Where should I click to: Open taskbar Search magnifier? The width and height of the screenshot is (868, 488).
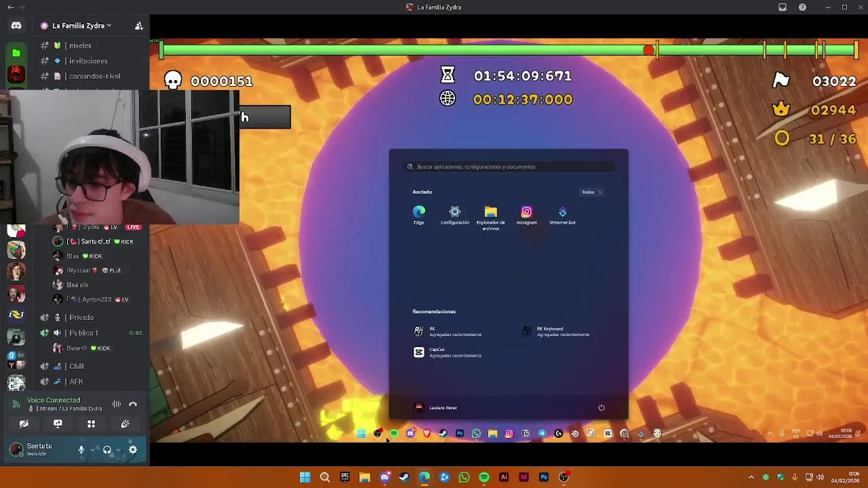(325, 477)
